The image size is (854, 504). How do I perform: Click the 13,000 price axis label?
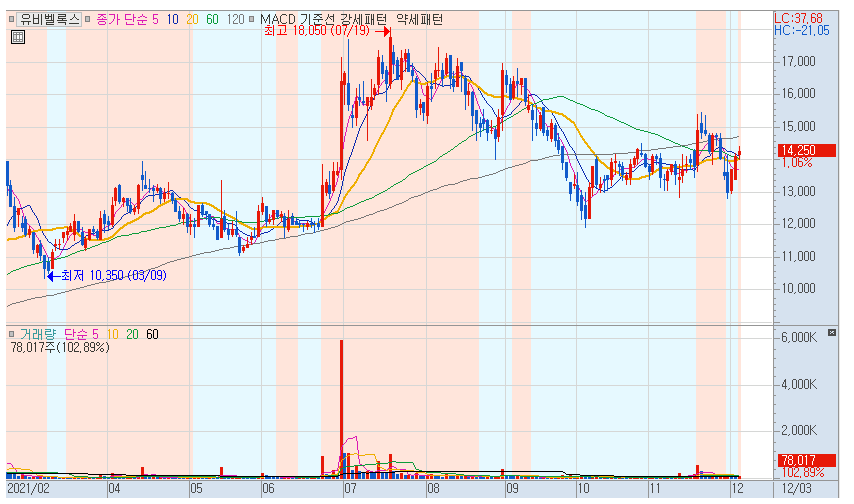point(798,191)
